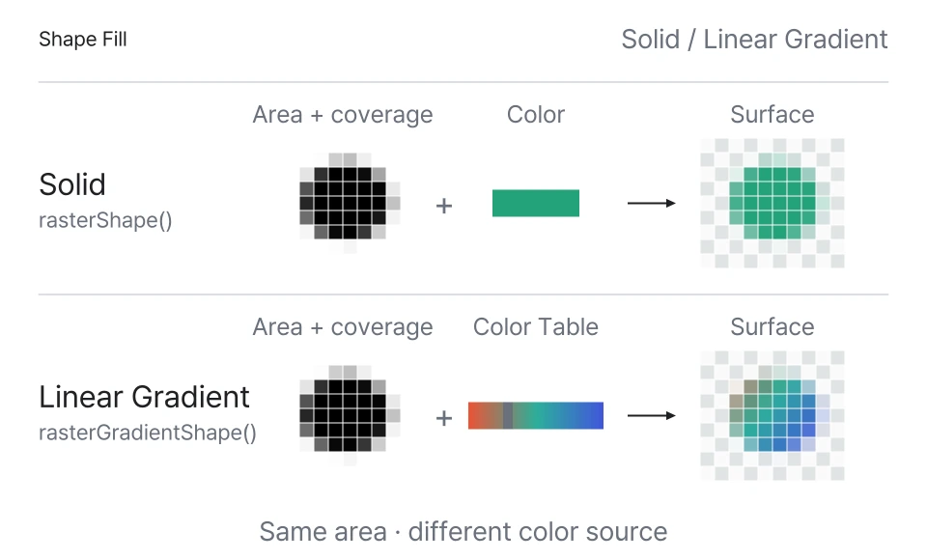Click the Solid row coverage pixel circle
927x560 pixels.
pos(350,203)
